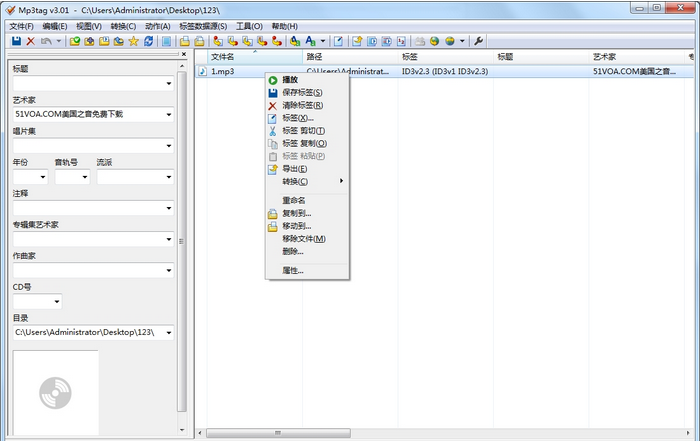This screenshot has height=441, width=700.
Task: Expand the 目录 directory path dropdown
Action: tap(168, 332)
